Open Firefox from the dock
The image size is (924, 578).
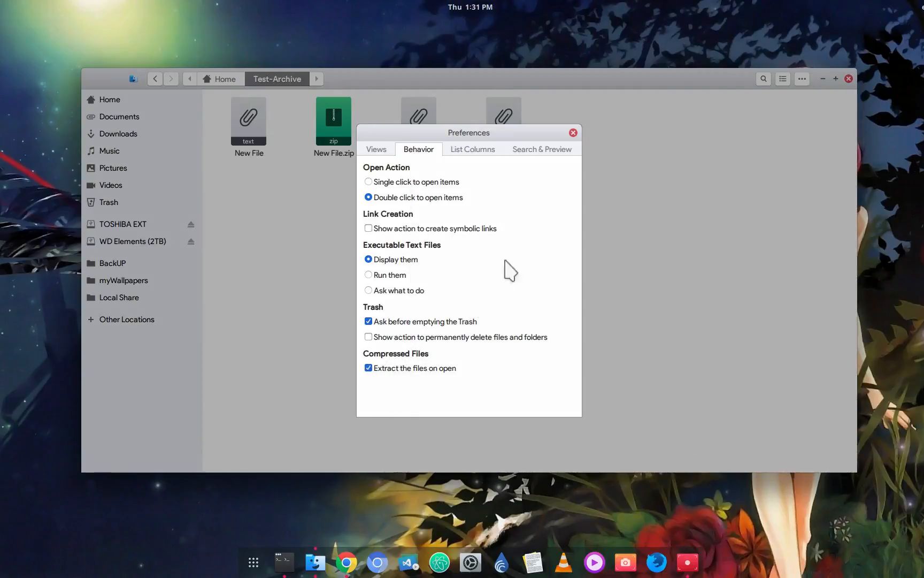tap(656, 562)
